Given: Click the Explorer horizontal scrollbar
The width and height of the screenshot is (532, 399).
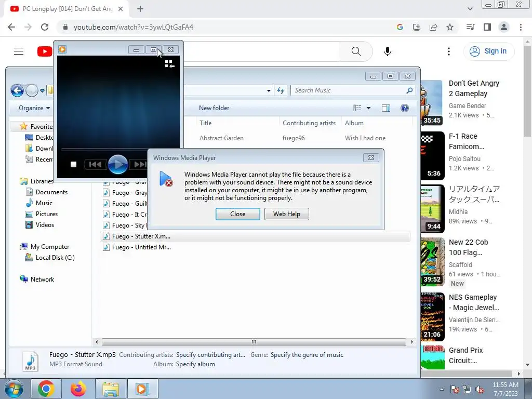Looking at the screenshot, I should (x=254, y=342).
